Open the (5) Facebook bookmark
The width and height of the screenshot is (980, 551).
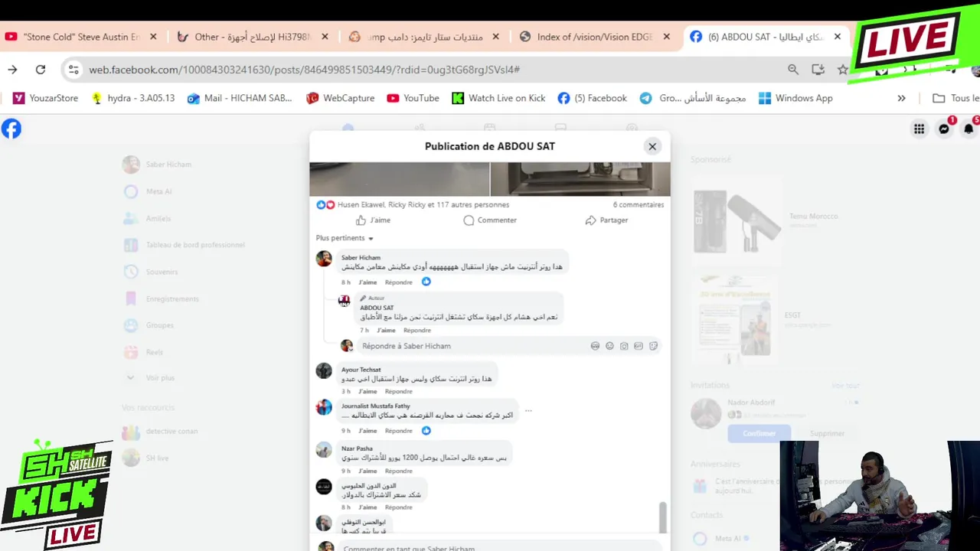pyautogui.click(x=592, y=98)
